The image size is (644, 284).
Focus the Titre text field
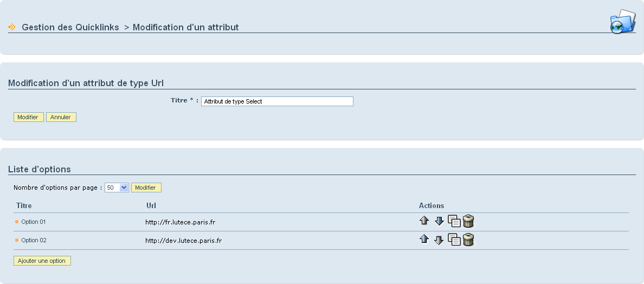click(277, 101)
